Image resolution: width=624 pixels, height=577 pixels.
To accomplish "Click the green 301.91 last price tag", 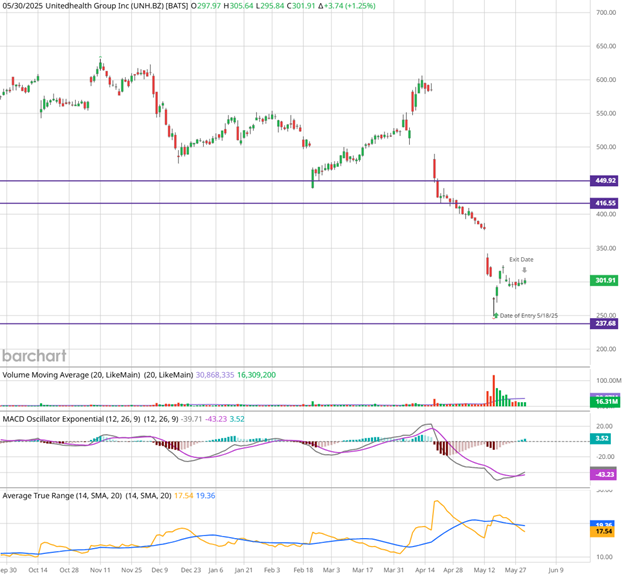I will pos(605,280).
